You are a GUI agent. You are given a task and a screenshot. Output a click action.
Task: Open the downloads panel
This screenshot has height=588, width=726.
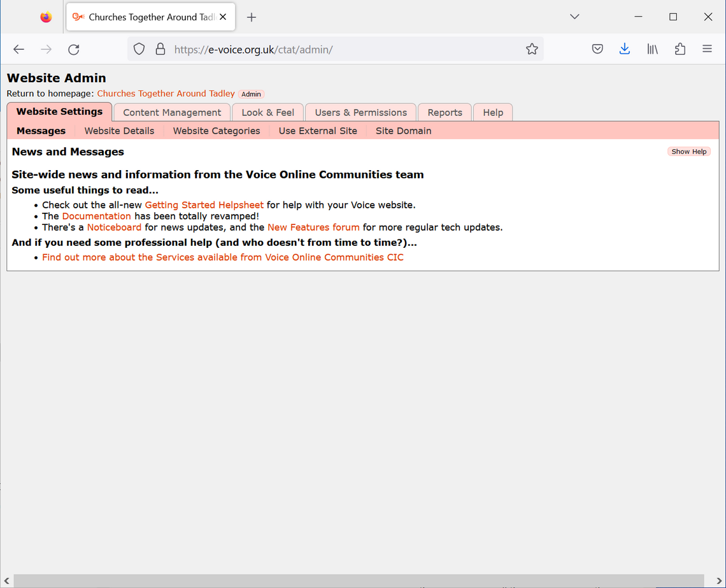click(625, 49)
